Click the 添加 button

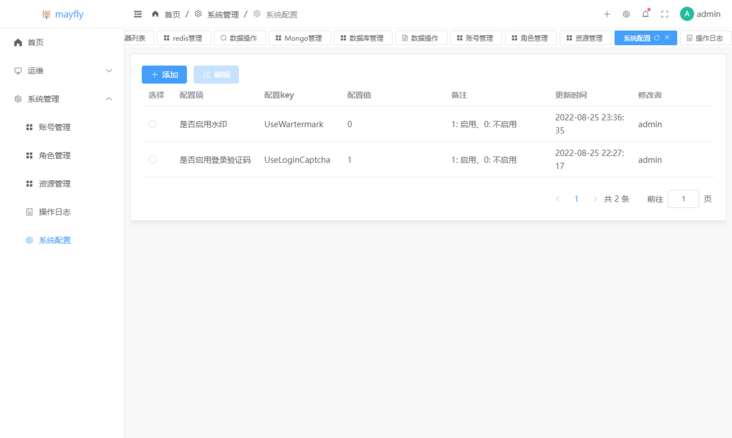[164, 75]
